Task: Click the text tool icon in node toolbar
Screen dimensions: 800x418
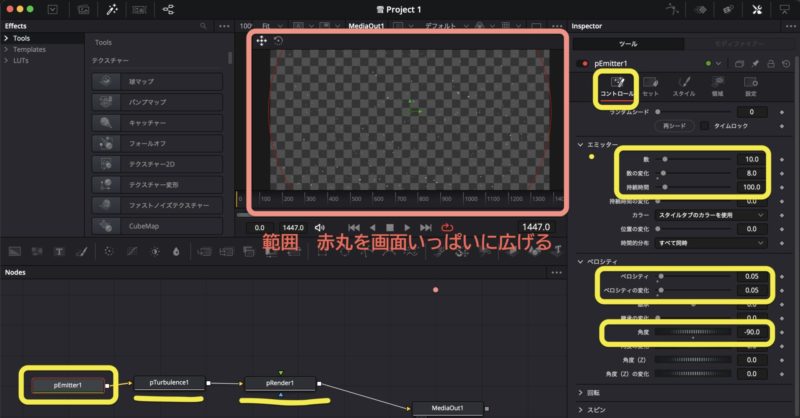Action: [59, 250]
